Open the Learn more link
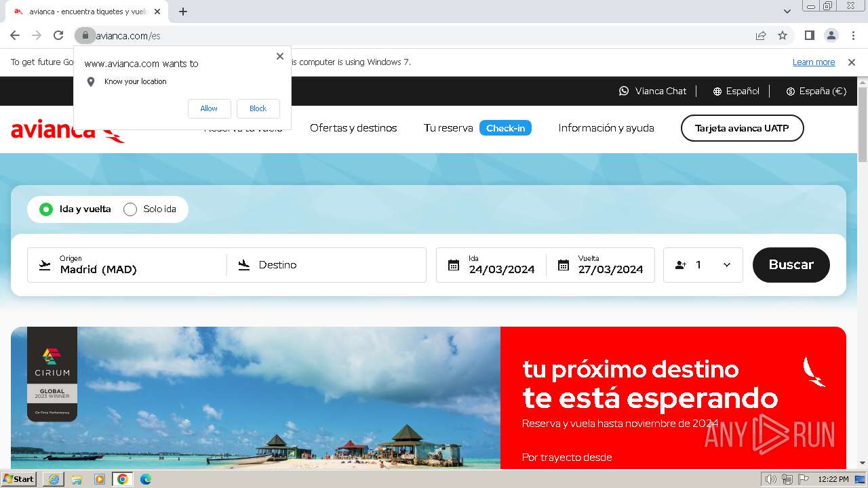This screenshot has width=868, height=488. click(814, 62)
